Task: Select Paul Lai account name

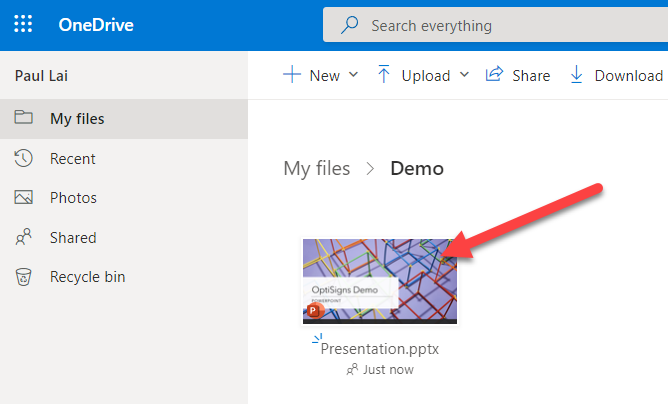Action: point(41,75)
